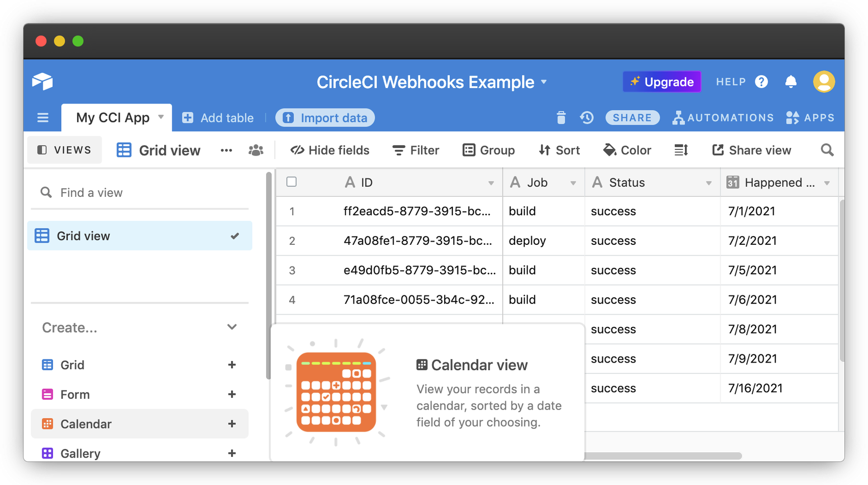Screen dimensions: 868x485
Task: Open the collaborators people icon
Action: 256,150
